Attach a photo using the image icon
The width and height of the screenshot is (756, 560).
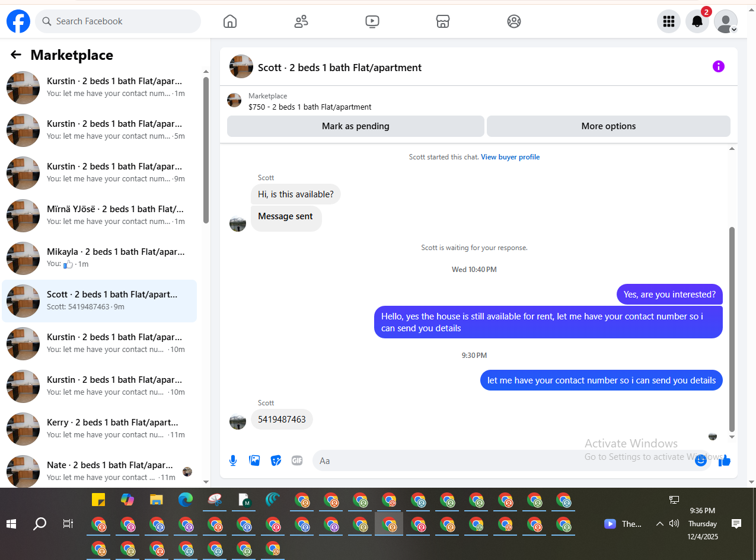[x=254, y=460]
